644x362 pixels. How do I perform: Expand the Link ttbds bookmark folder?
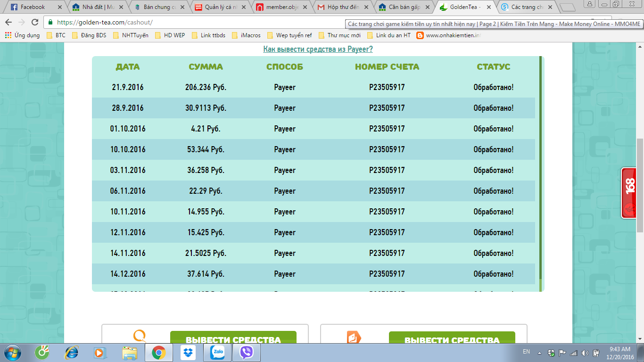click(208, 35)
